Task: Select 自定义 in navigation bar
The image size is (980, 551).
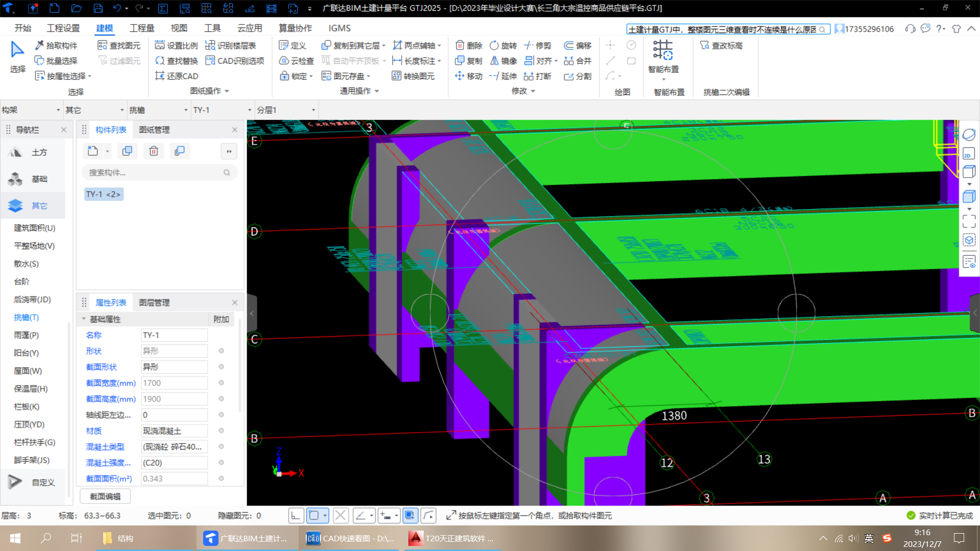Action: tap(33, 482)
